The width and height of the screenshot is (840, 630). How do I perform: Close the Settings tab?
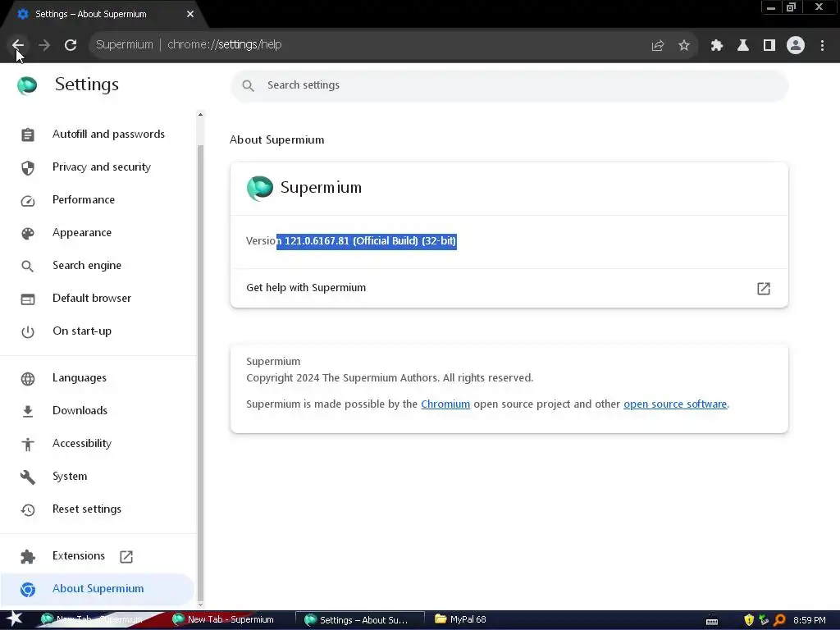click(190, 15)
